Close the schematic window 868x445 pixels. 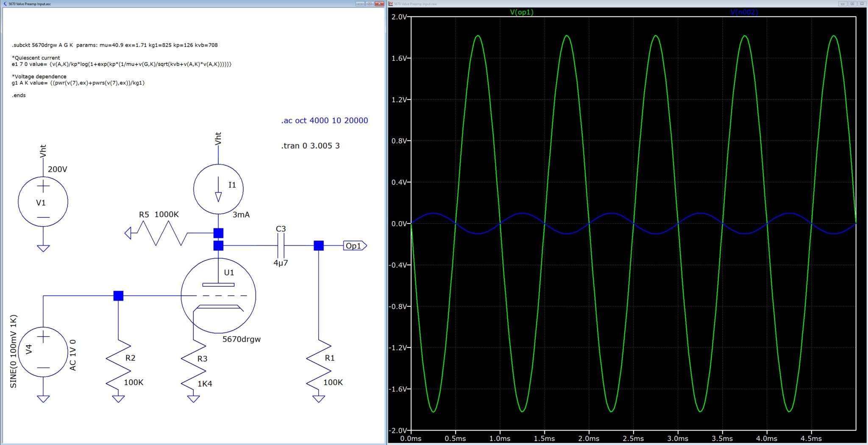[x=379, y=4]
